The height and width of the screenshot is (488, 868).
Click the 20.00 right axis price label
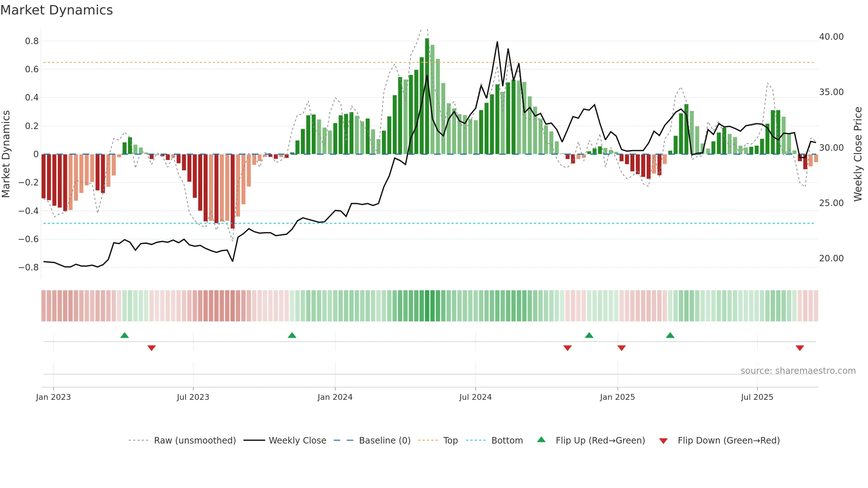tap(831, 258)
